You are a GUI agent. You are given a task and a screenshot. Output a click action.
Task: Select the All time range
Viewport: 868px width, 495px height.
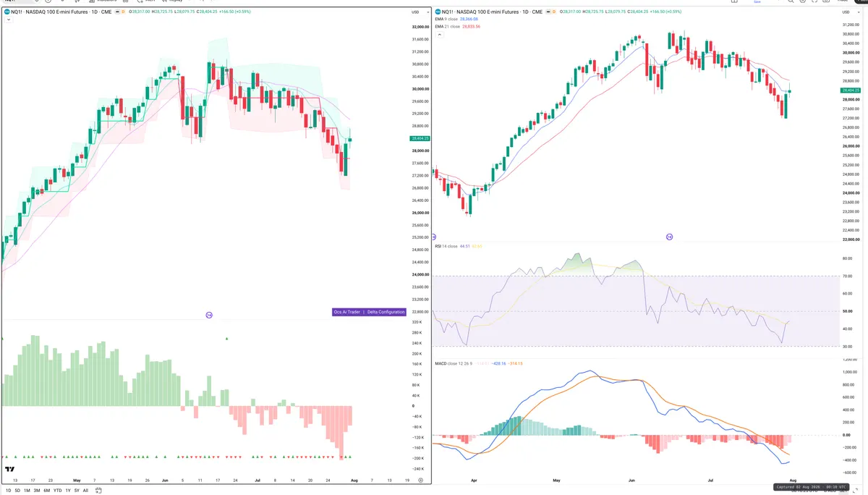point(85,491)
